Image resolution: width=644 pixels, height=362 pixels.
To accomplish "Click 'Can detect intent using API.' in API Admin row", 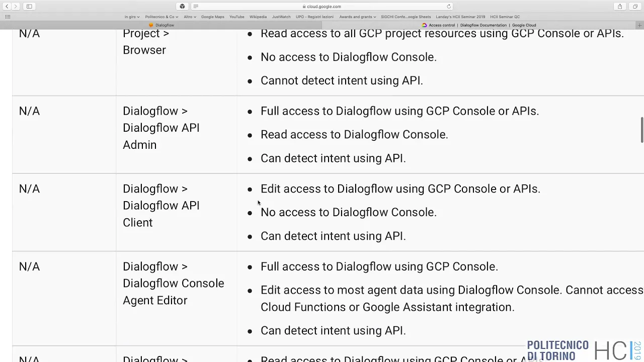I will pos(333,158).
